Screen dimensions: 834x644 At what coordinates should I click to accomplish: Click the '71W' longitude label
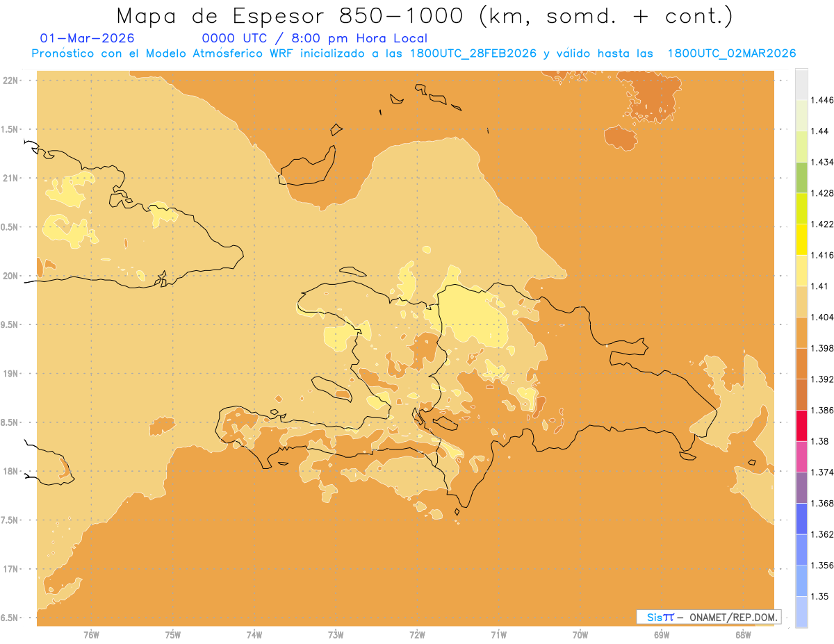tap(498, 635)
